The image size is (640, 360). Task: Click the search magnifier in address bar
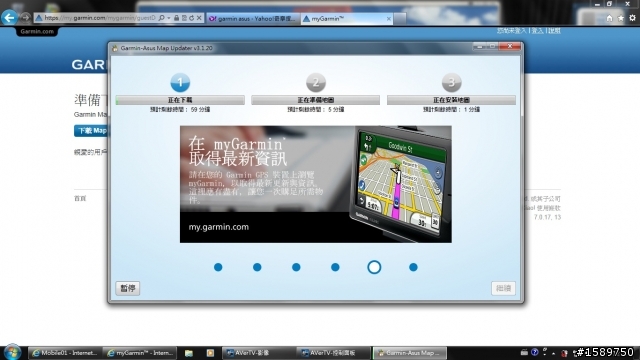click(x=162, y=18)
